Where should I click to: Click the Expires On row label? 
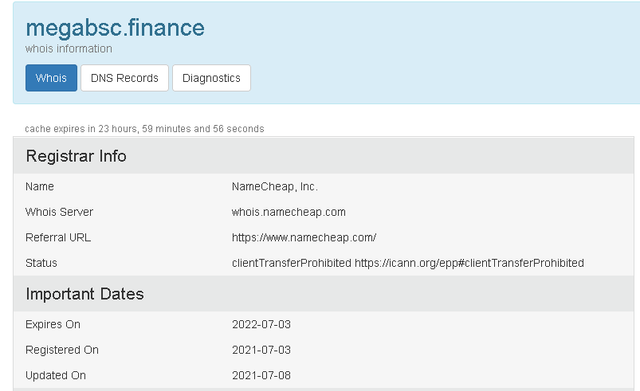[x=53, y=324]
